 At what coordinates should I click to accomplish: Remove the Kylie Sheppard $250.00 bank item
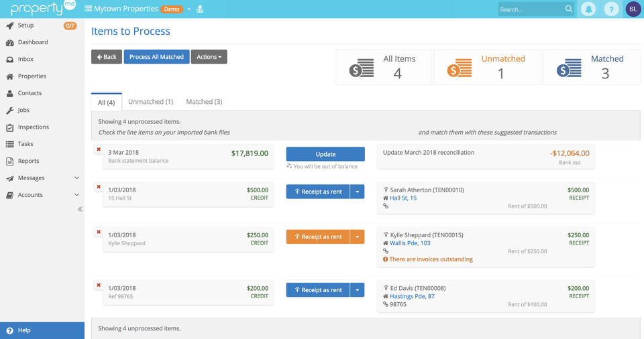[x=99, y=232]
